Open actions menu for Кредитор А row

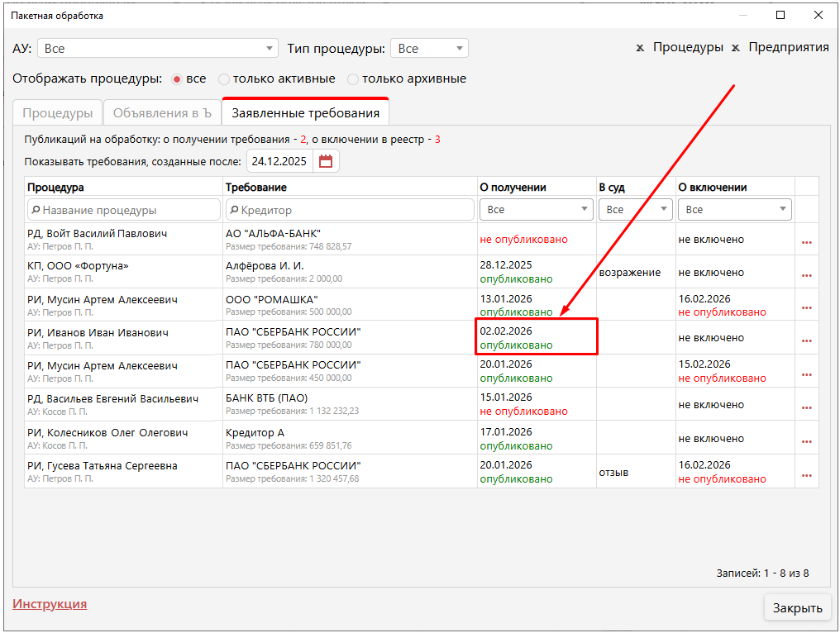(806, 441)
